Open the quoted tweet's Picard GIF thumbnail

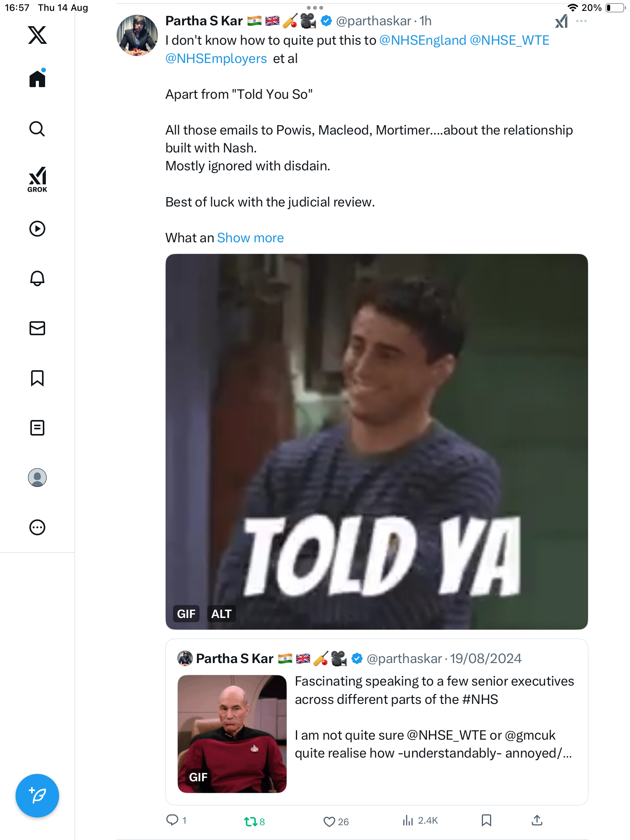click(x=232, y=733)
